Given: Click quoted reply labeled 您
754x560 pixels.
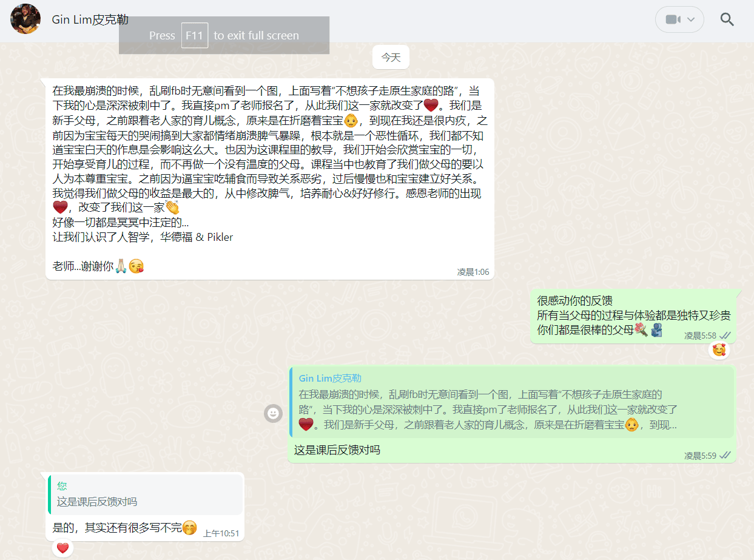Looking at the screenshot, I should 146,494.
